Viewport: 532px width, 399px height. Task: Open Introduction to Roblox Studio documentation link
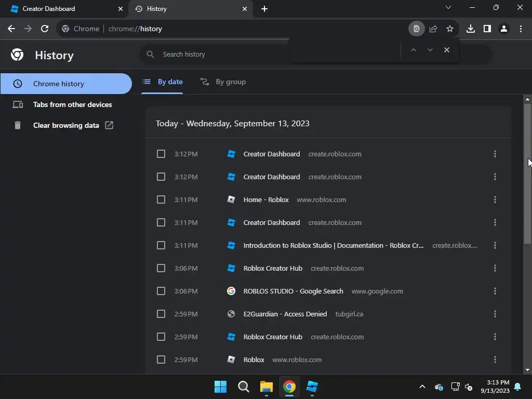[334, 245]
